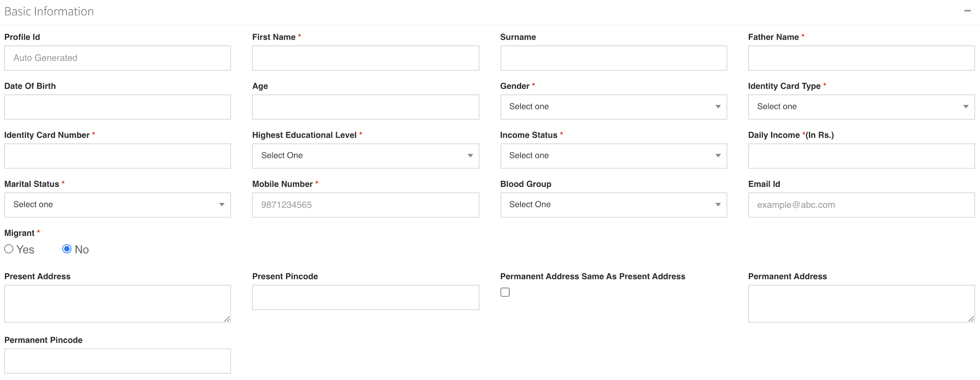Open Highest Educational Level dropdown
980x380 pixels.
click(x=365, y=156)
